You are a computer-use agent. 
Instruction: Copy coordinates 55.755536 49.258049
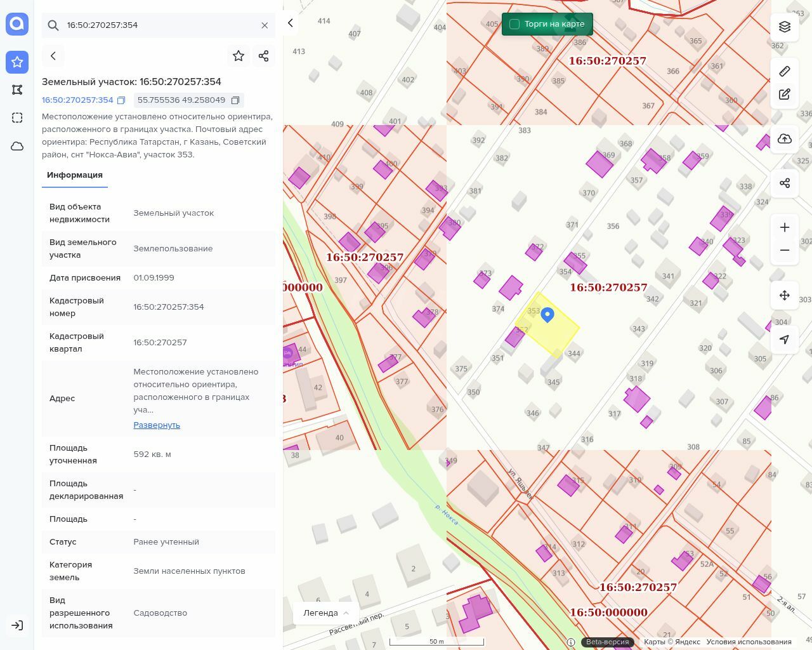coord(235,100)
